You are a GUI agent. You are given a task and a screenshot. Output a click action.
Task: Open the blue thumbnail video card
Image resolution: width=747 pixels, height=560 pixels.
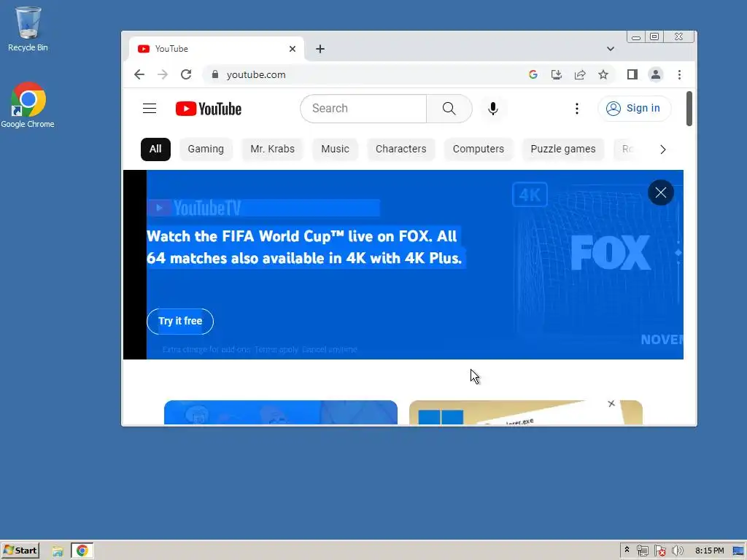click(x=281, y=413)
